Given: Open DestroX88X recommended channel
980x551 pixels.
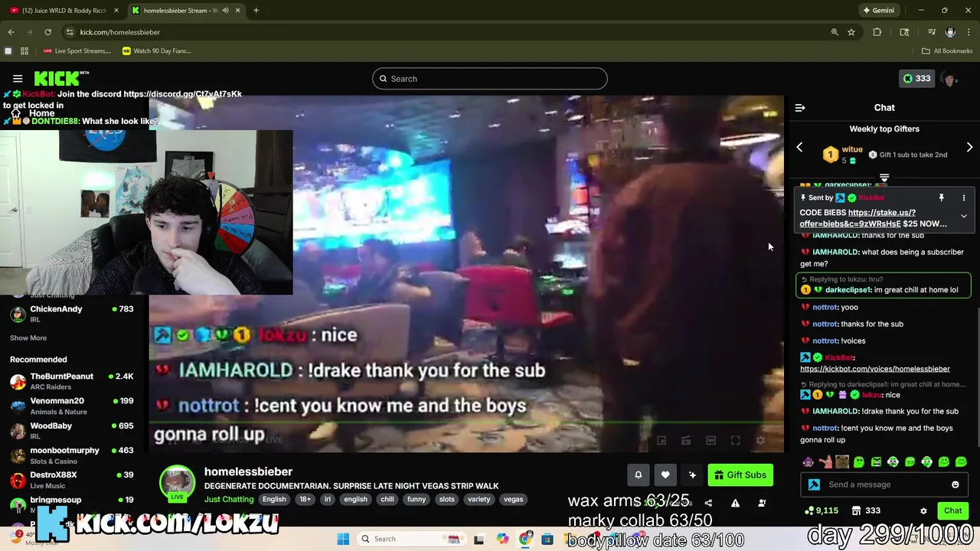Looking at the screenshot, I should pos(72,480).
